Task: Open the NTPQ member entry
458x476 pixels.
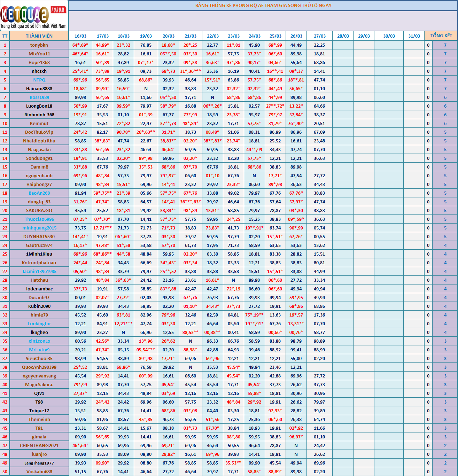Action: point(39,80)
